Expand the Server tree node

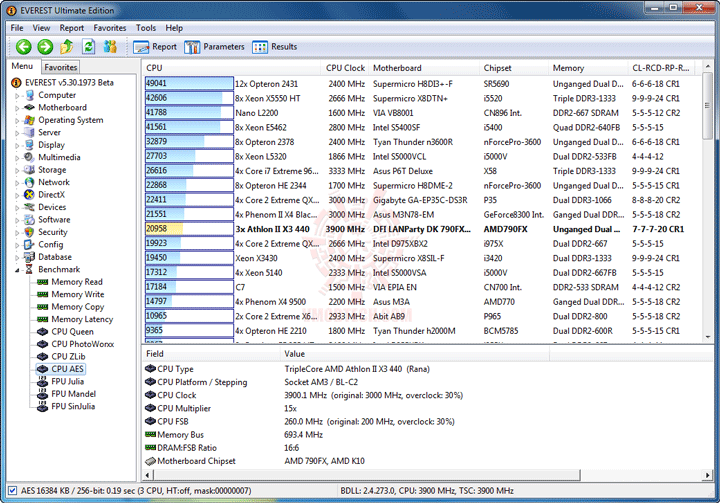tap(17, 133)
